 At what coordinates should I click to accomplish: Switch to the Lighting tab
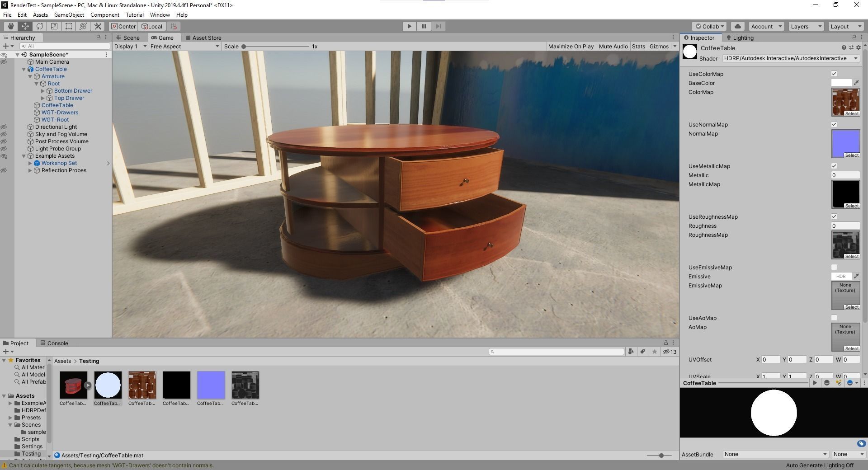point(740,38)
